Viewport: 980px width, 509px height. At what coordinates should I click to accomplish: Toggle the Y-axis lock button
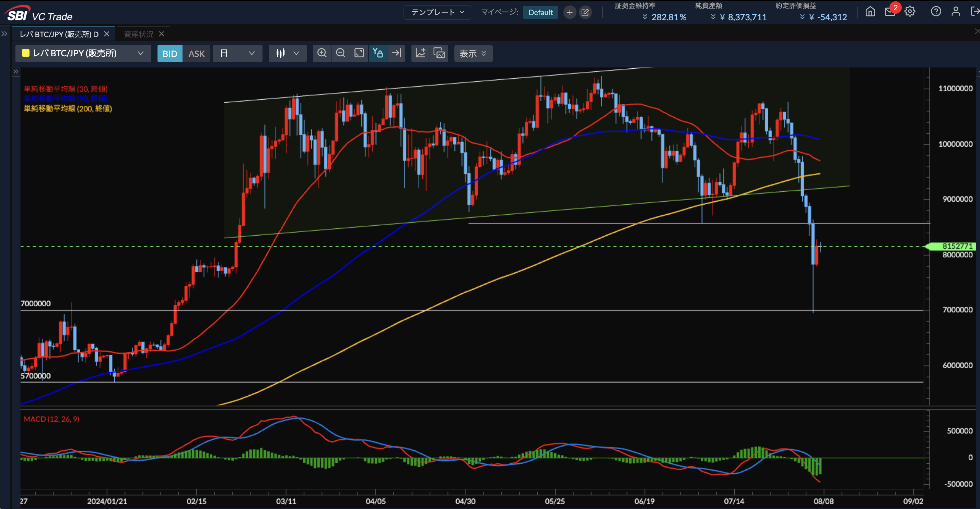point(378,53)
